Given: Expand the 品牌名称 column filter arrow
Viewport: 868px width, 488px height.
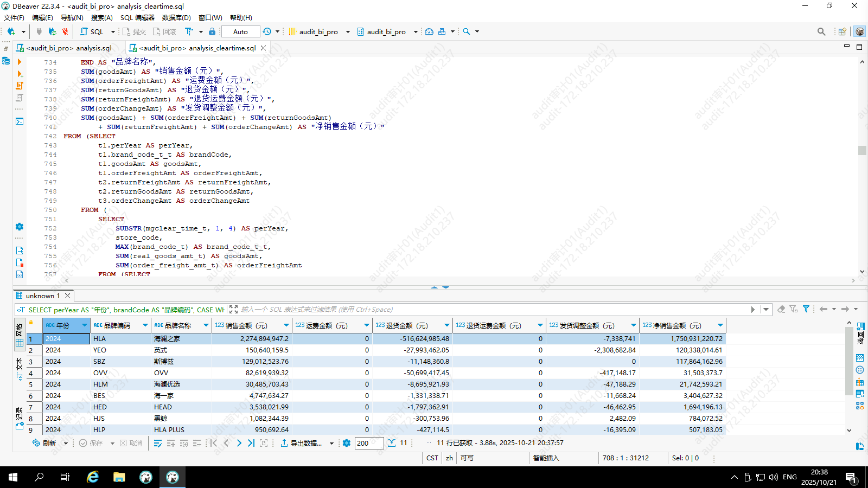Looking at the screenshot, I should pyautogui.click(x=206, y=325).
